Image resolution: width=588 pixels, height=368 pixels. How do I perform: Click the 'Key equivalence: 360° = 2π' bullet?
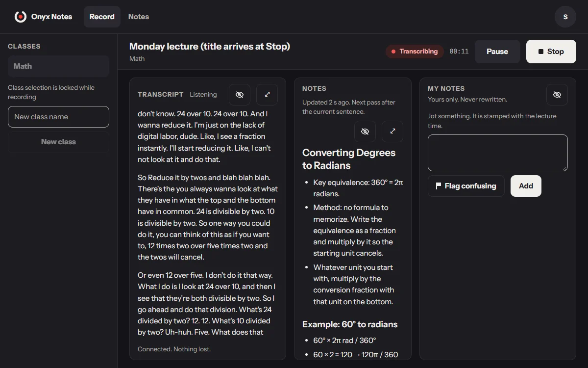click(358, 188)
